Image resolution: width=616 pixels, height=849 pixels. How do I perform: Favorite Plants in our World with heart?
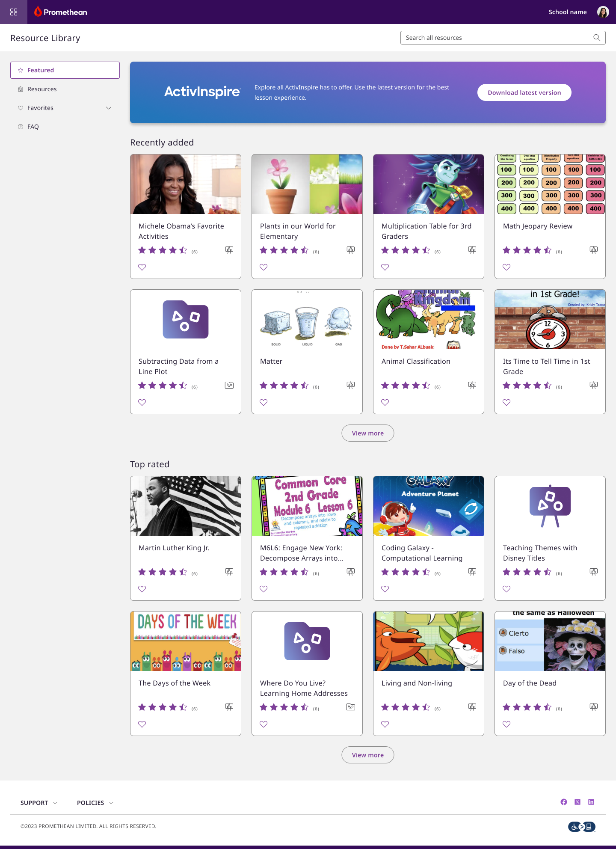pyautogui.click(x=264, y=267)
